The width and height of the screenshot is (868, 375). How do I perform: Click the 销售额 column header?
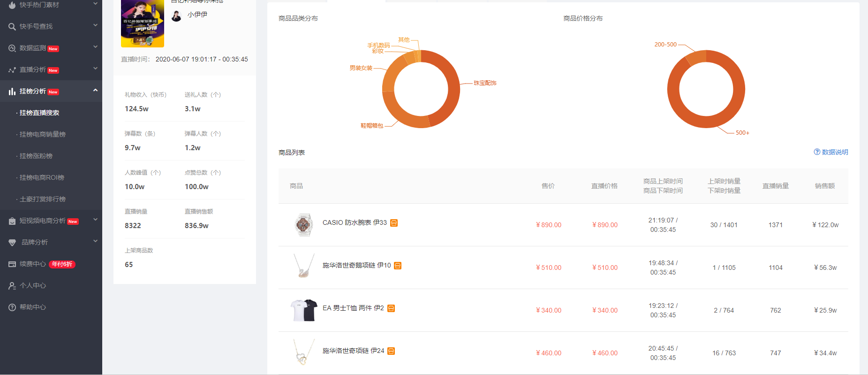click(x=825, y=186)
